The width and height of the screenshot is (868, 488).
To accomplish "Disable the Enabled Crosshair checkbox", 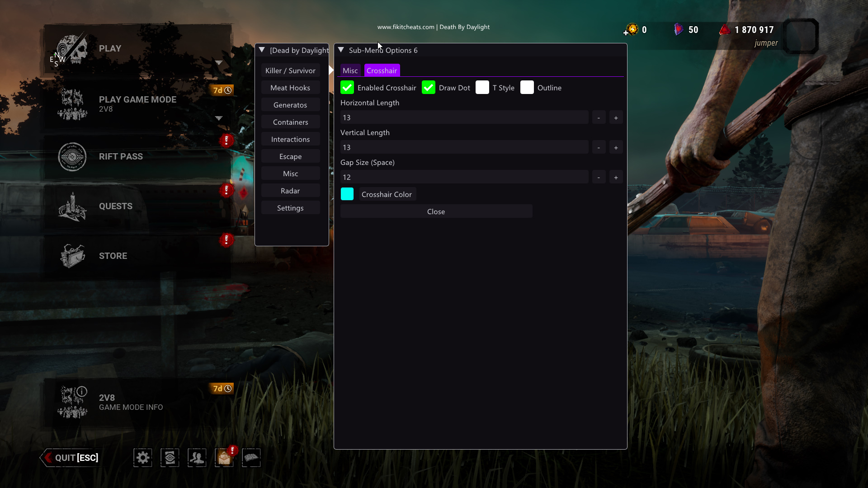I will coord(347,88).
